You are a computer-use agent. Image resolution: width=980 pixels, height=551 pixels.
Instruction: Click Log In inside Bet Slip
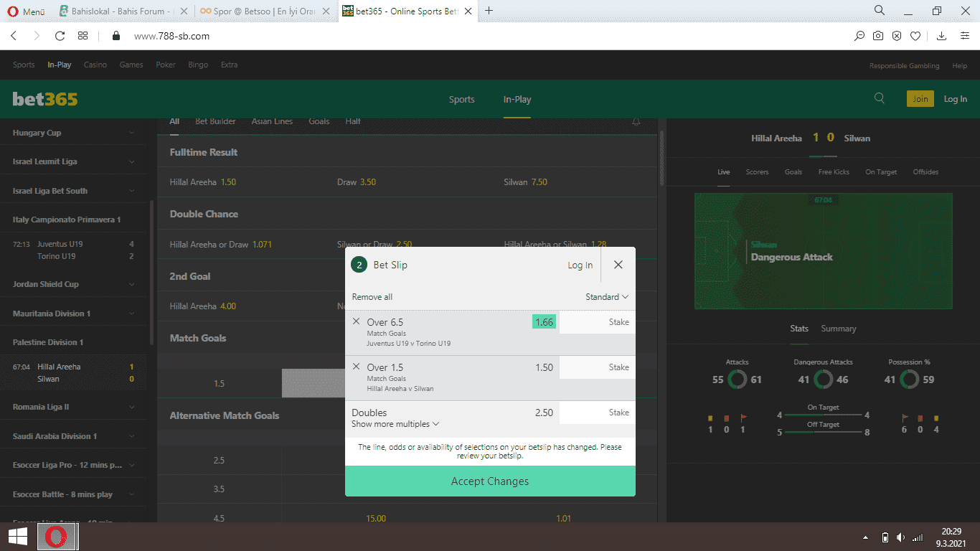[x=580, y=265]
